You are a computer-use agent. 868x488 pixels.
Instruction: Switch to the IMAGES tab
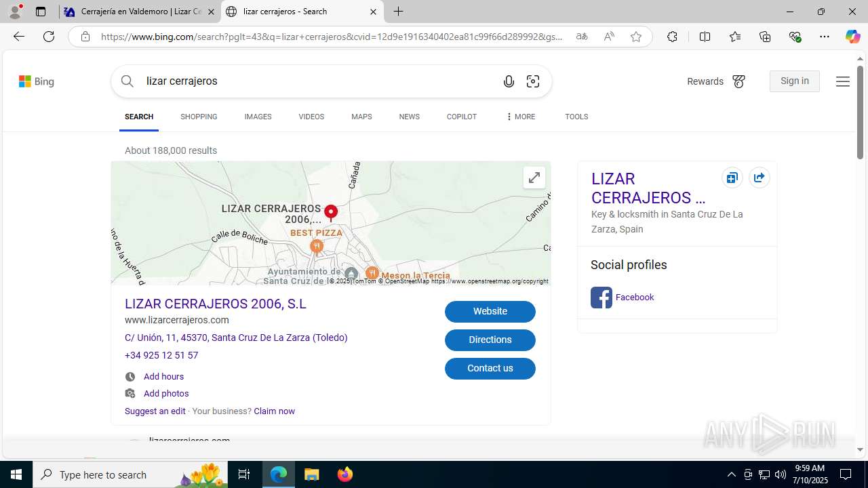pos(258,117)
